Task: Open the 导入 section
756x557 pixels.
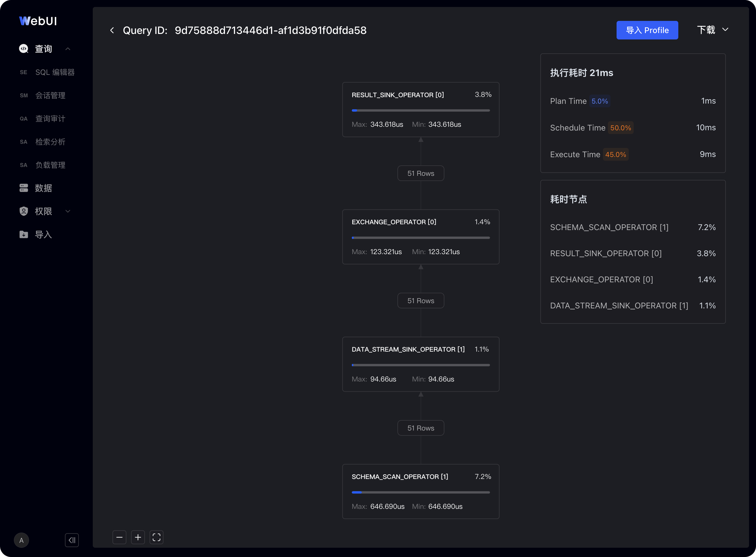Action: (x=43, y=235)
